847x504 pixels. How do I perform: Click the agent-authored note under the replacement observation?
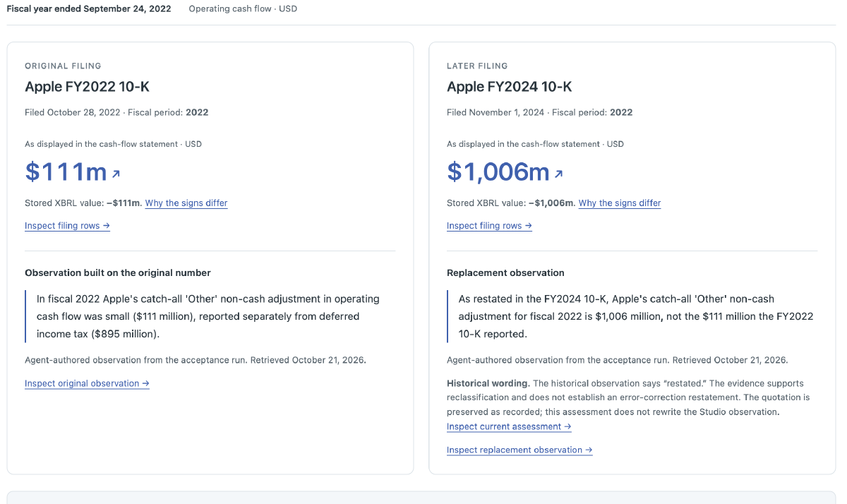617,360
